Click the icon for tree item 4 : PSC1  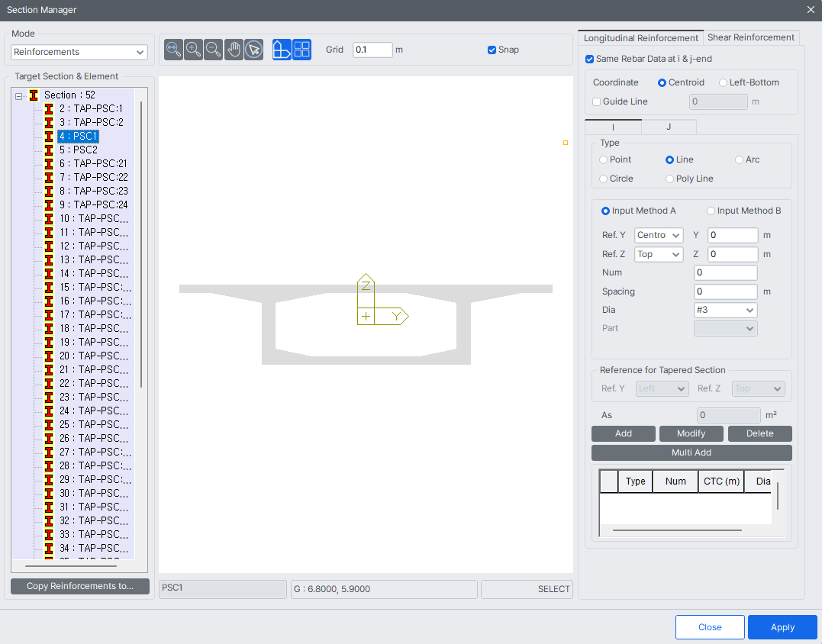(49, 137)
